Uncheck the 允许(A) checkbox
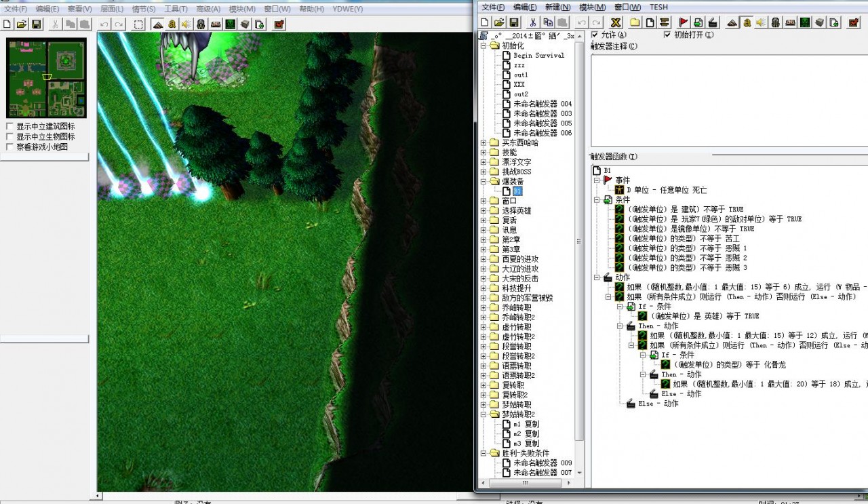Image resolution: width=868 pixels, height=504 pixels. coord(595,35)
